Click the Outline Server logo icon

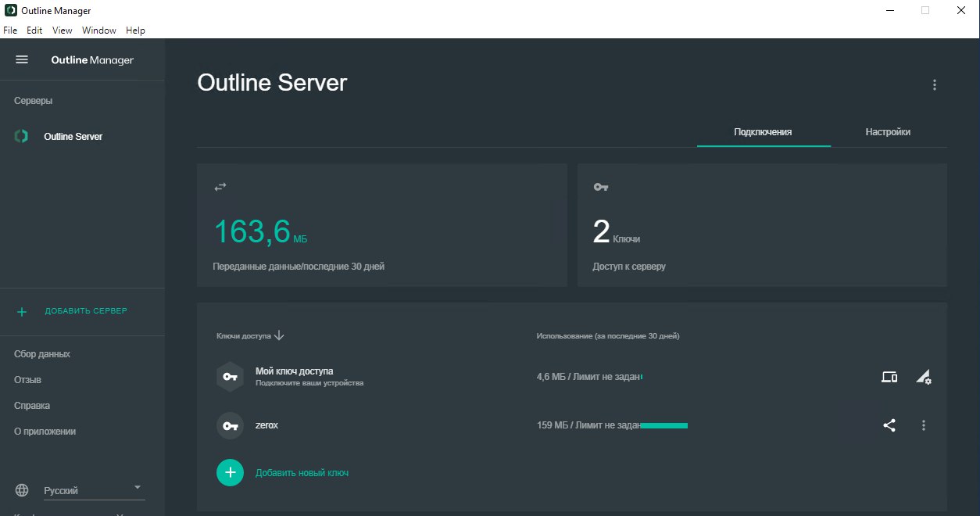[x=22, y=136]
